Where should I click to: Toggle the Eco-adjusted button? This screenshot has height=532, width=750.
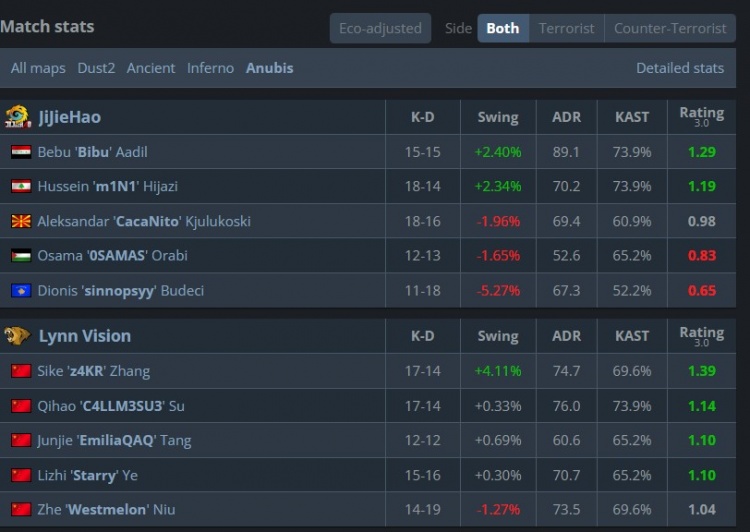click(x=380, y=28)
